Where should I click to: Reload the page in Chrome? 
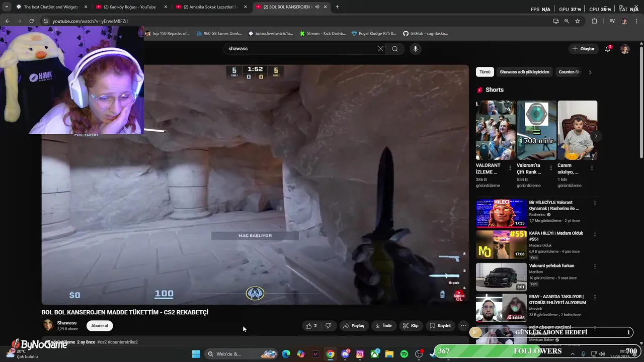31,21
